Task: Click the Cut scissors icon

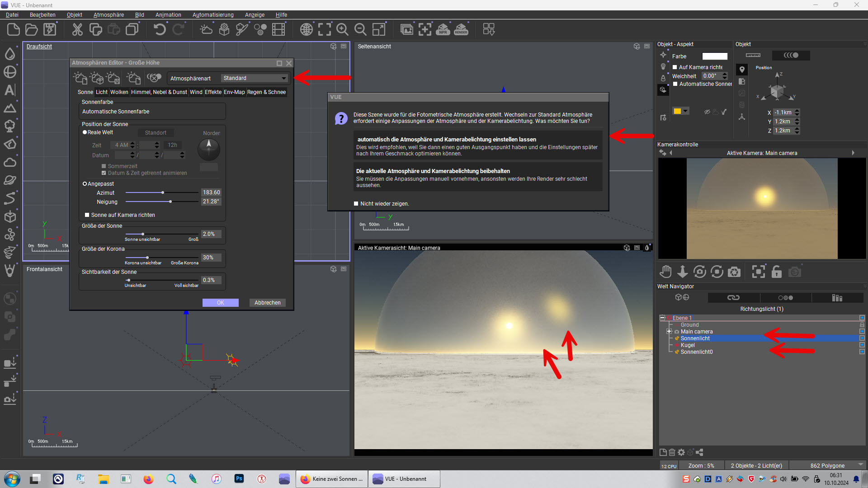Action: [77, 30]
